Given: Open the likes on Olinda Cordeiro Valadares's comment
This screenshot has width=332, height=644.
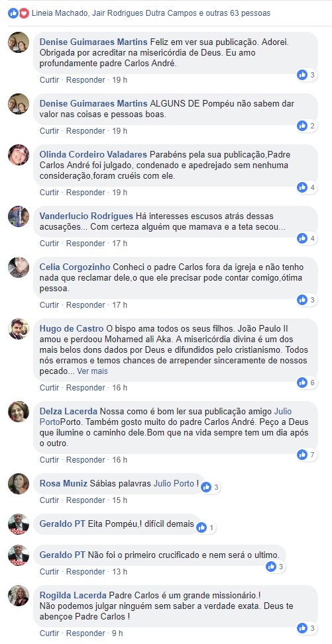Looking at the screenshot, I should pos(307,187).
